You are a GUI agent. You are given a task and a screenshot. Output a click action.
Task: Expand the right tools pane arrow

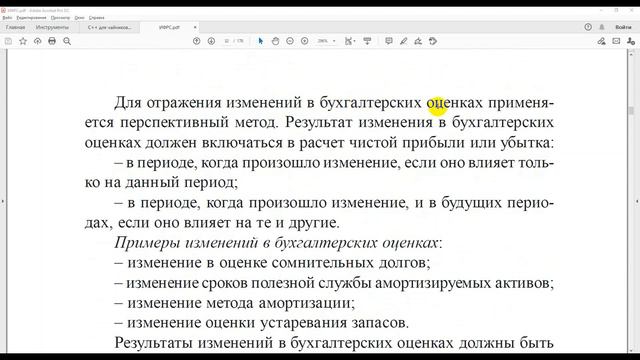coord(637,201)
